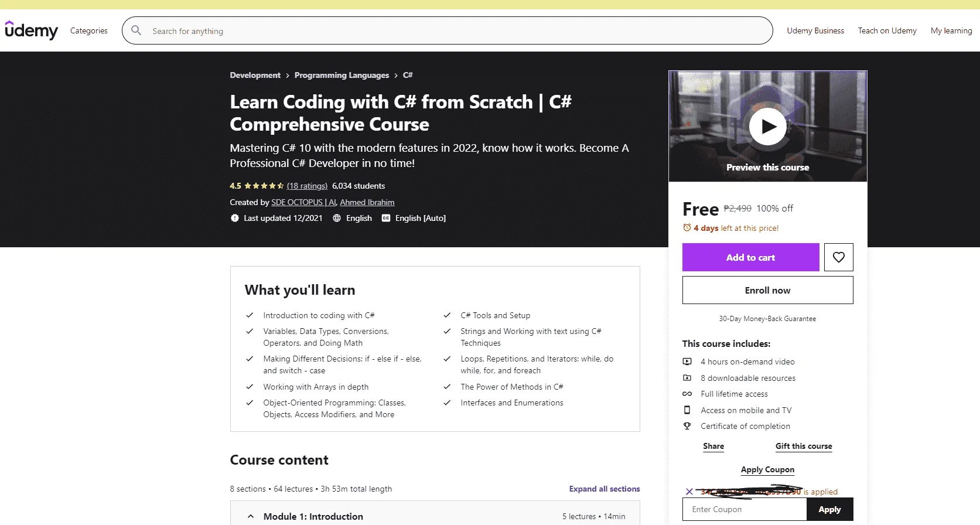
Task: Click the closed captions icon
Action: pyautogui.click(x=386, y=218)
